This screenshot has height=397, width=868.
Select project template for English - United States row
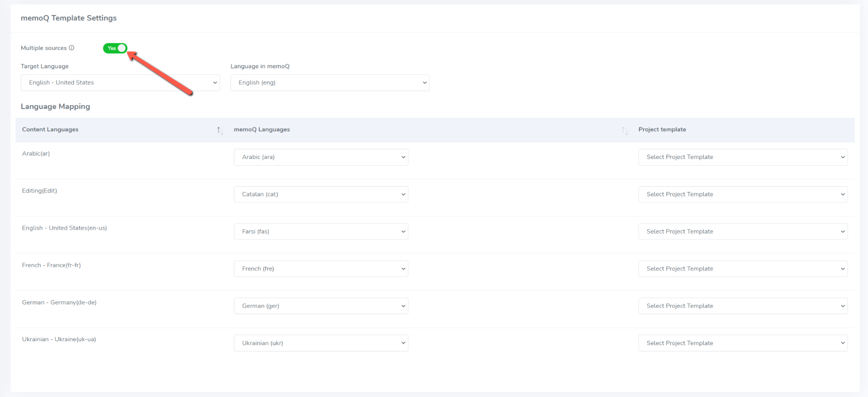tap(743, 232)
